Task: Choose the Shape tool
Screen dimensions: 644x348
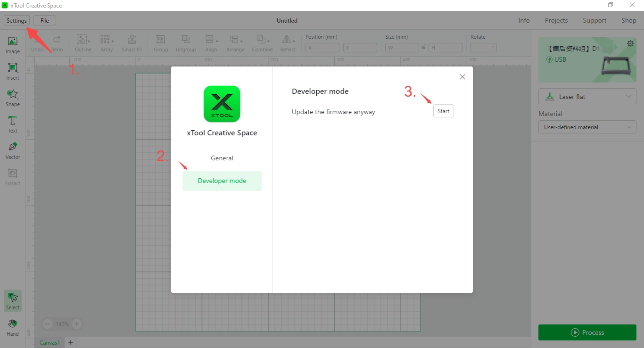Action: point(13,98)
